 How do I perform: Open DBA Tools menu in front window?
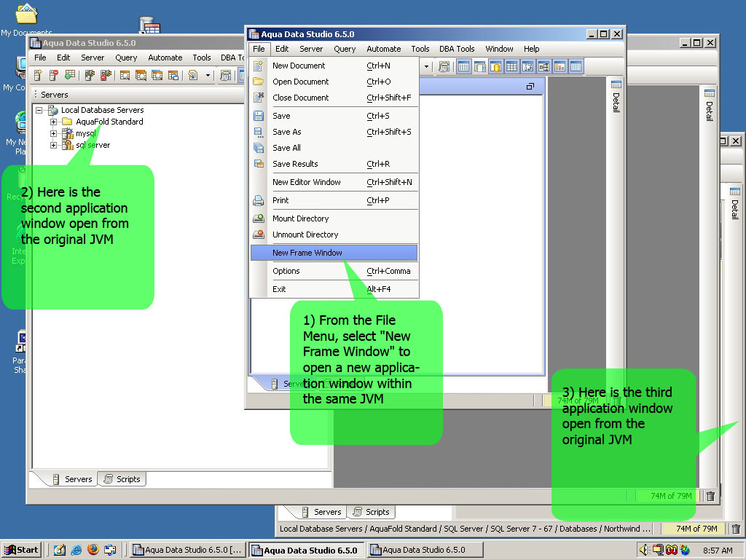click(457, 49)
